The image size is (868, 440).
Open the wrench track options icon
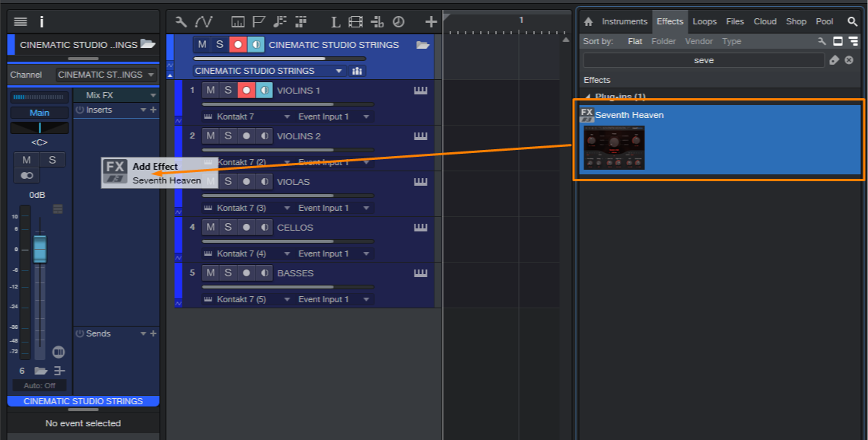pos(181,21)
